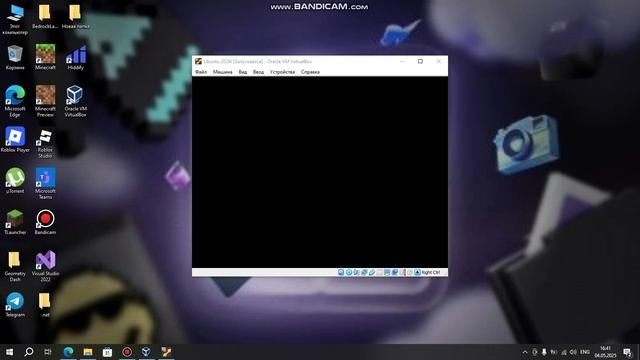Screen dimensions: 640x360
Task: Select the BedrockLa... folder icon
Action: coord(45,17)
